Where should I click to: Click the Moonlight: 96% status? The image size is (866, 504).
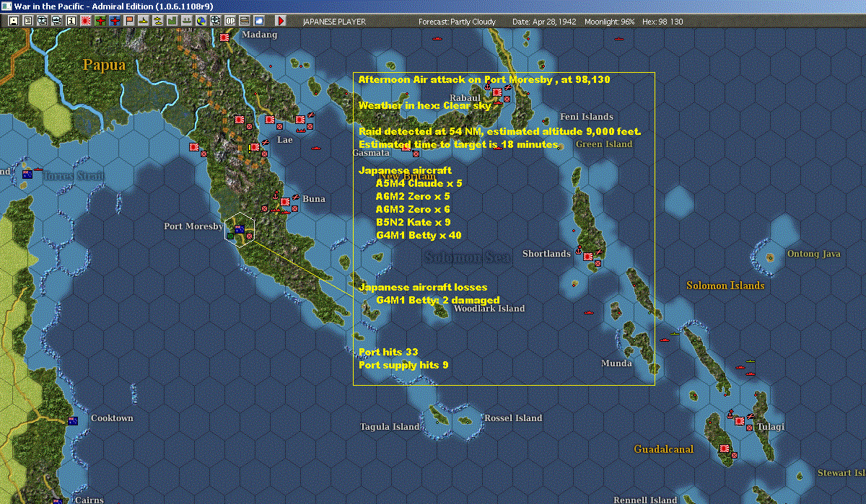click(x=609, y=22)
